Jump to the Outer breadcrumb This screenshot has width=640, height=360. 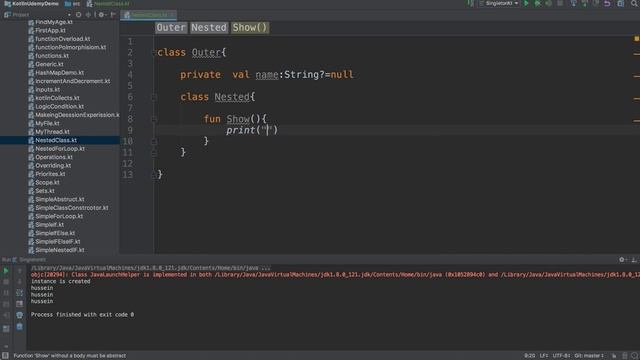171,27
